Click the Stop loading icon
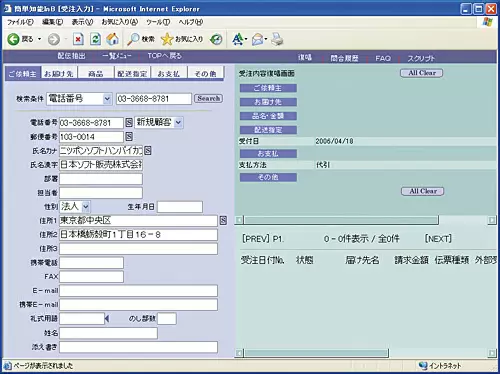 point(78,39)
